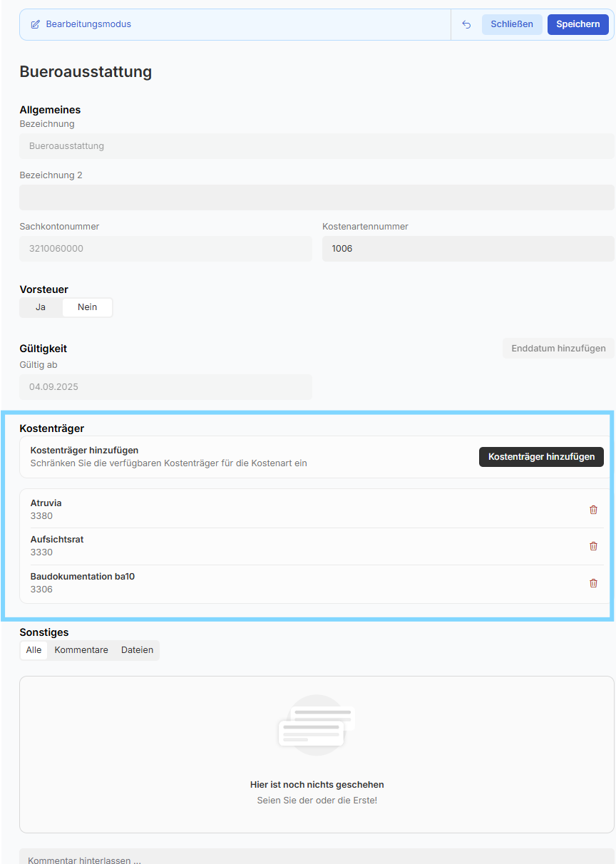
Task: Click the Bezeichnung field containing Bueroausstattung
Action: 317,146
